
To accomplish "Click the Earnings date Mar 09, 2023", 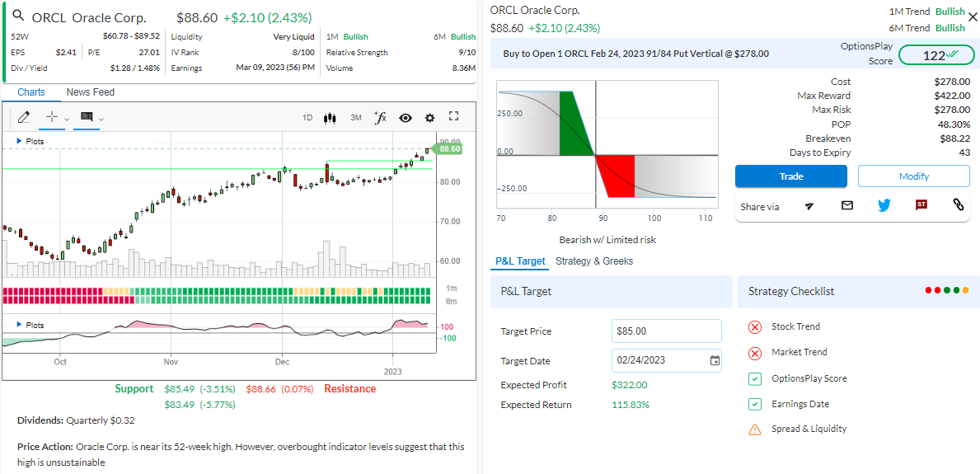I will 275,68.
